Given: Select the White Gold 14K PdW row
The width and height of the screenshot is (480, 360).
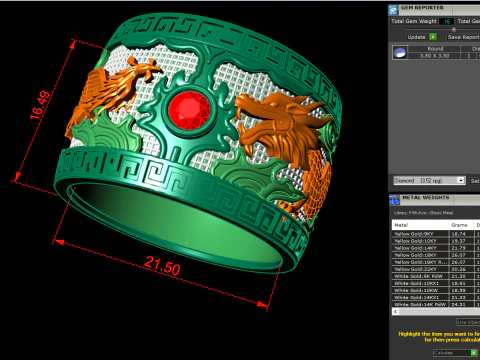Looking at the screenshot, I should pyautogui.click(x=436, y=304).
